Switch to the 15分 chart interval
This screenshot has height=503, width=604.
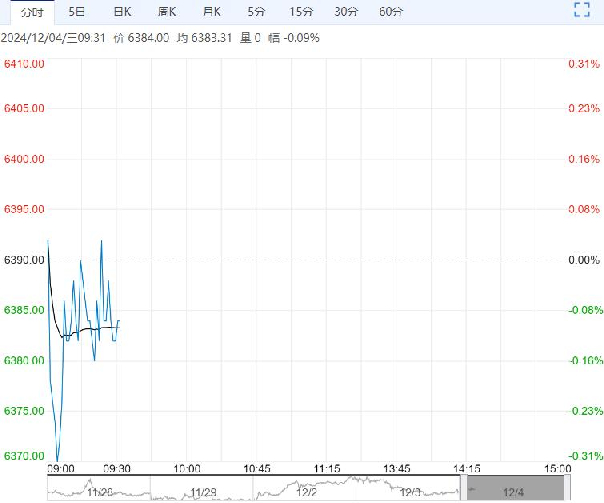click(x=300, y=12)
